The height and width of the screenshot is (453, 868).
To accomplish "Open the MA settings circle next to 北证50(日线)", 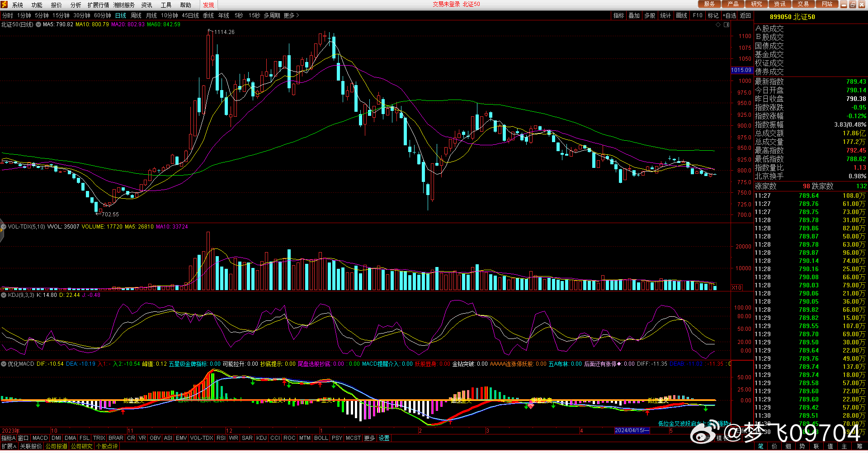I will pyautogui.click(x=38, y=24).
